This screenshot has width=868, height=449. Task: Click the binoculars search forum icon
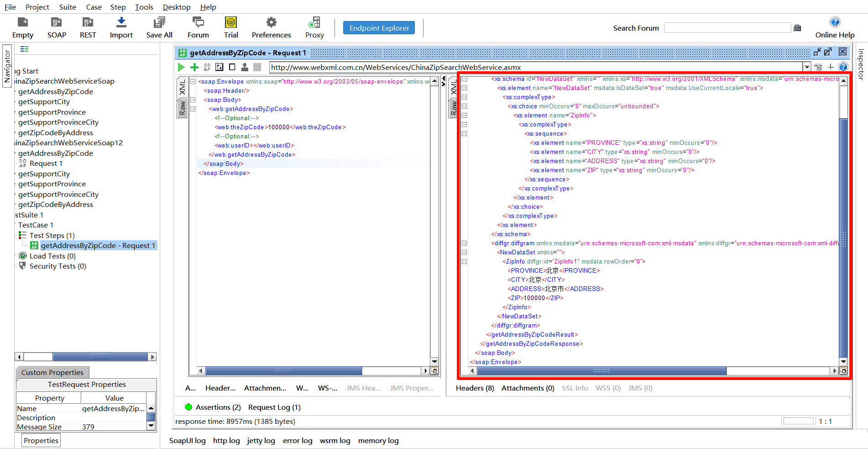coord(797,28)
